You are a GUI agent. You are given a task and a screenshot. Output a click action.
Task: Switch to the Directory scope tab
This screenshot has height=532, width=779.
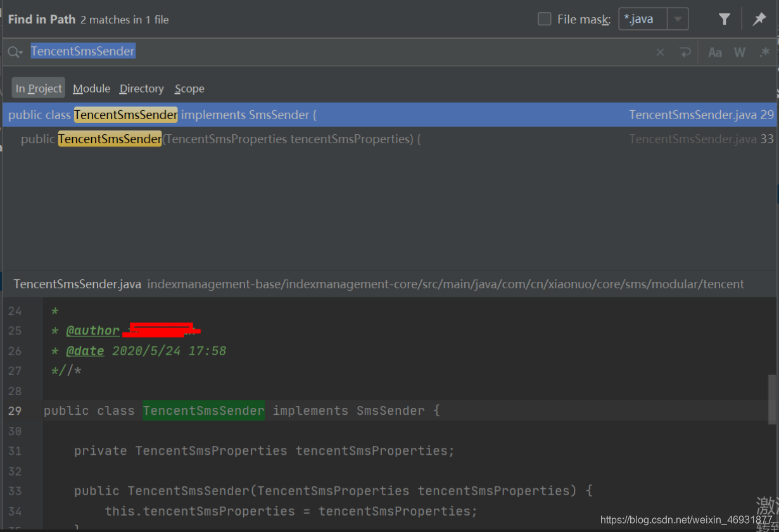pyautogui.click(x=142, y=89)
